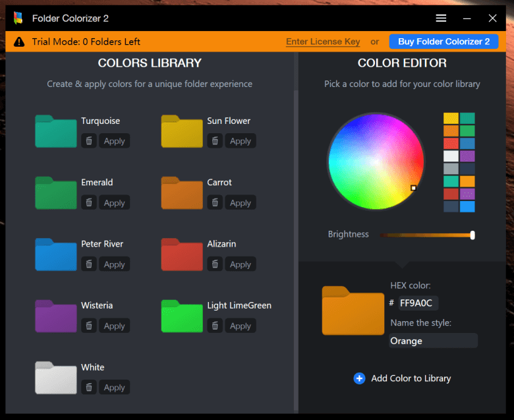Screen dimensions: 514x420
Task: Remove the Carrot color via trash icon
Action: click(x=215, y=202)
